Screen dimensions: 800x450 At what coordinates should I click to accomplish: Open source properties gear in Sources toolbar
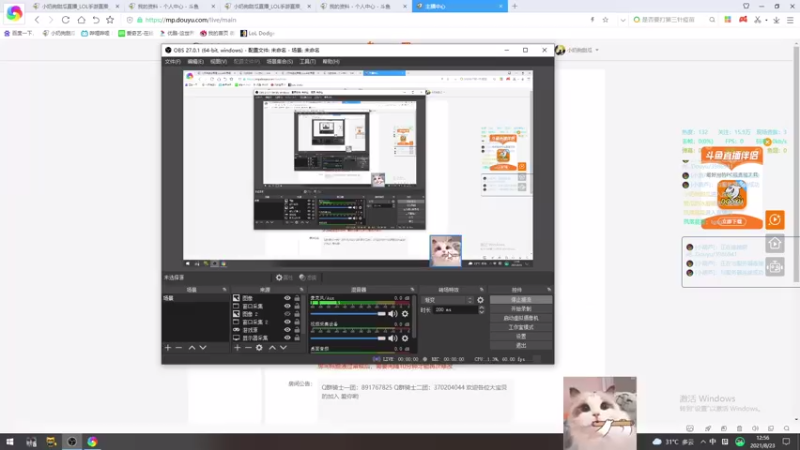coord(259,347)
